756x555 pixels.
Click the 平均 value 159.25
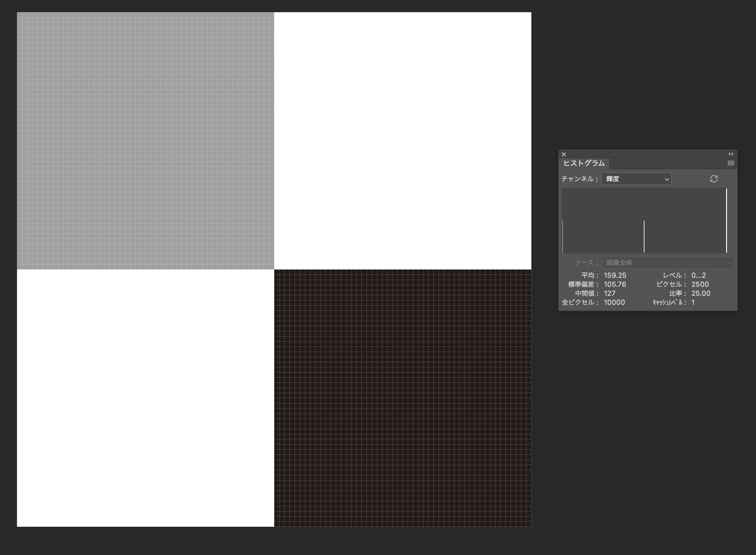[x=615, y=276]
